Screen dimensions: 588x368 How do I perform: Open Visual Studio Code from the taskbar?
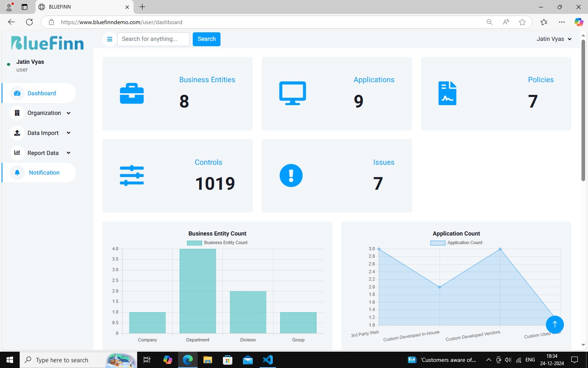coord(268,360)
